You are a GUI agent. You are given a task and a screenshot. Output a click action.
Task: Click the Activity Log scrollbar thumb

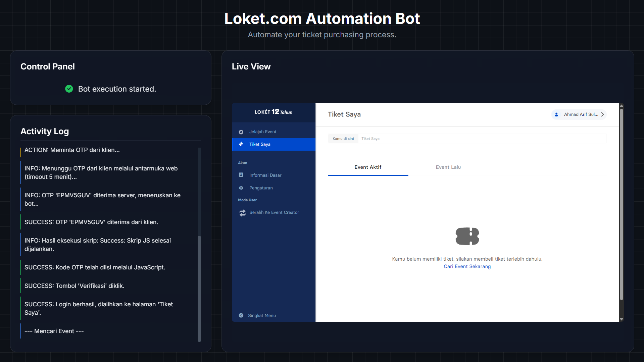click(x=199, y=289)
